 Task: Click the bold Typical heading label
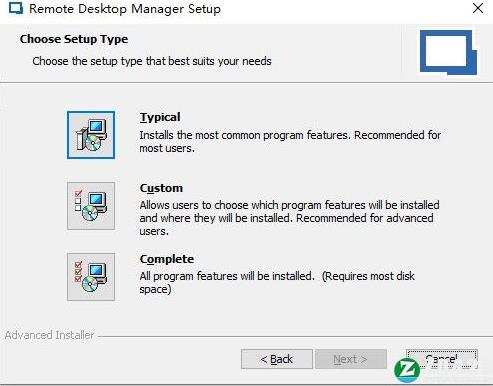click(x=160, y=117)
